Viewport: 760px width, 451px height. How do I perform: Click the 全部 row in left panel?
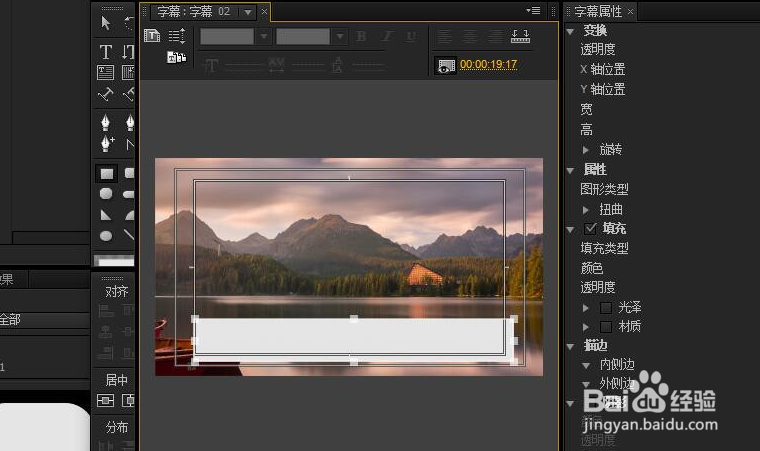45,320
